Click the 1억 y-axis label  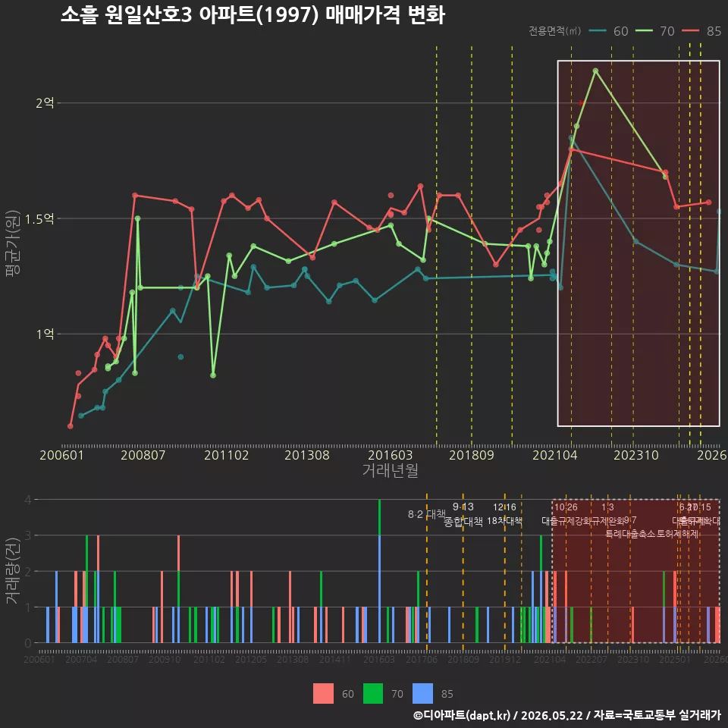click(45, 334)
